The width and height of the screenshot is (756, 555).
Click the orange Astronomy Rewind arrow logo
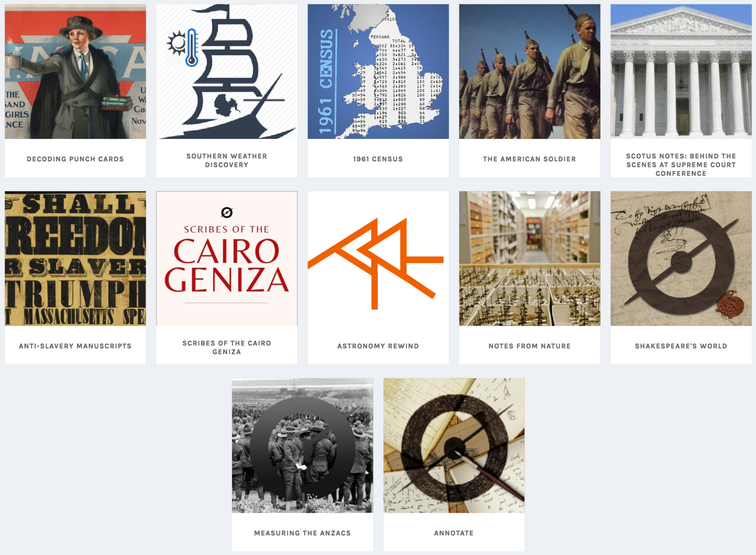click(376, 264)
